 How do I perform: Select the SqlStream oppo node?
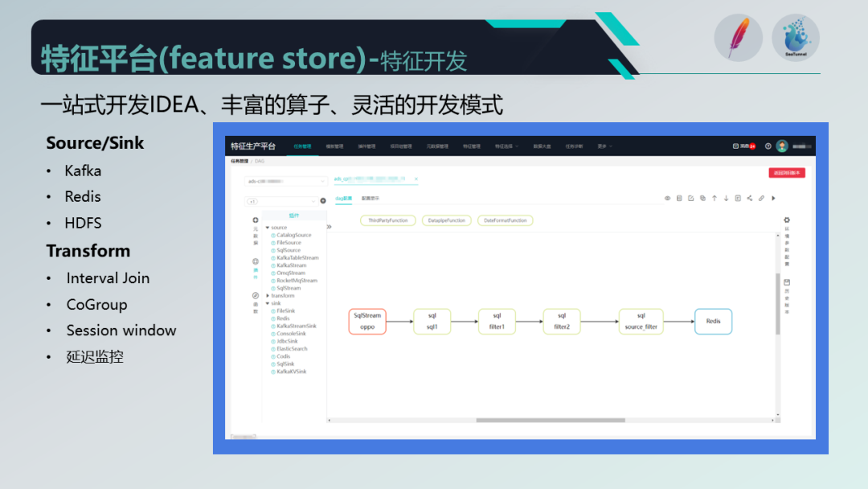click(367, 321)
